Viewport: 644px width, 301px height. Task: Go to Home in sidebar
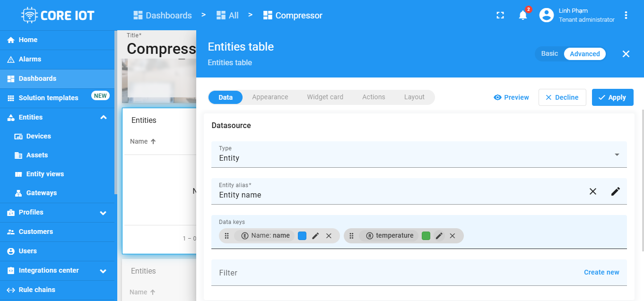tap(57, 40)
